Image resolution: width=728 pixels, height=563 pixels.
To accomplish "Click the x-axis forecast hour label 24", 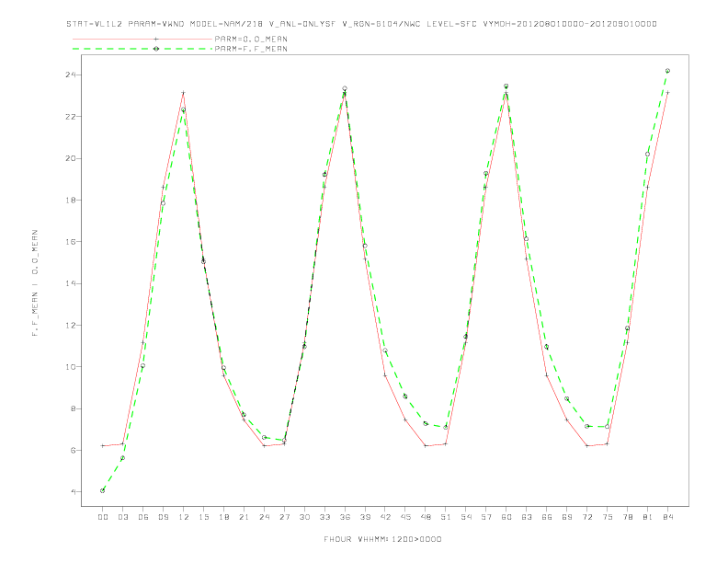I will (x=264, y=517).
